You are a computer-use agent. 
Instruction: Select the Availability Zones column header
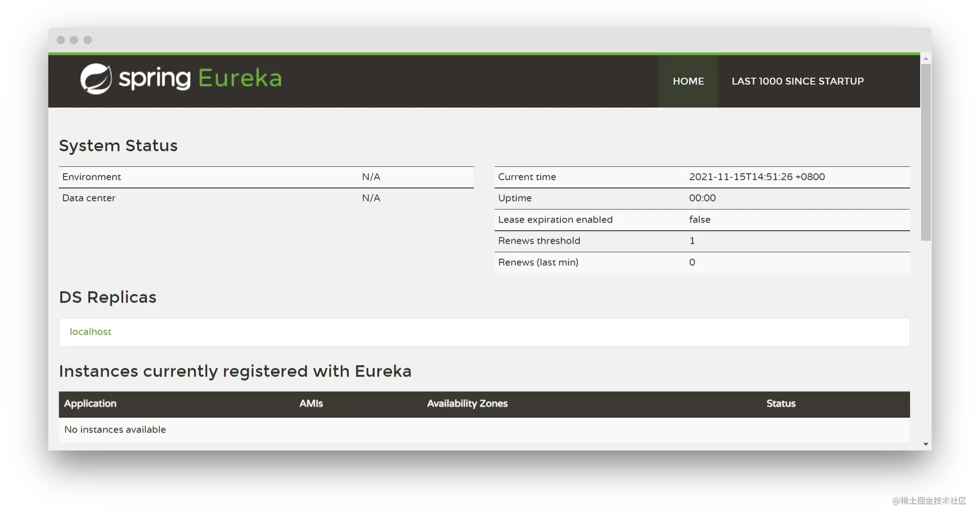467,404
